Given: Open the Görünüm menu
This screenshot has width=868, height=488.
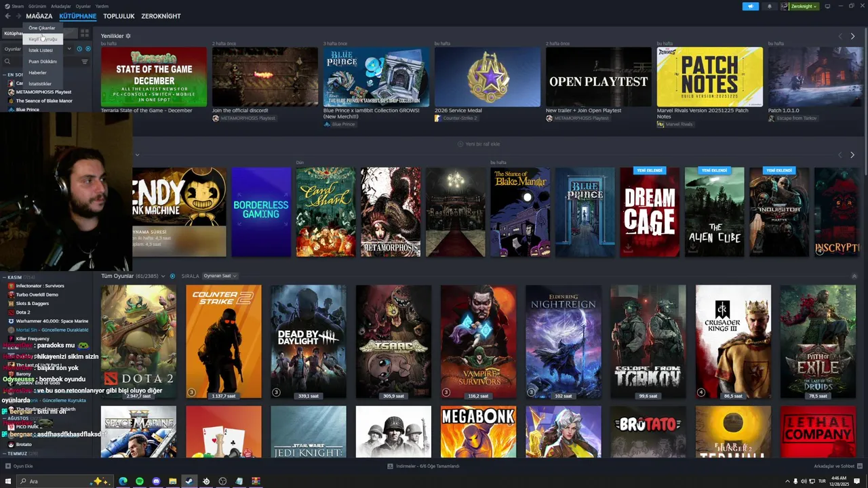Looking at the screenshot, I should click(x=38, y=6).
